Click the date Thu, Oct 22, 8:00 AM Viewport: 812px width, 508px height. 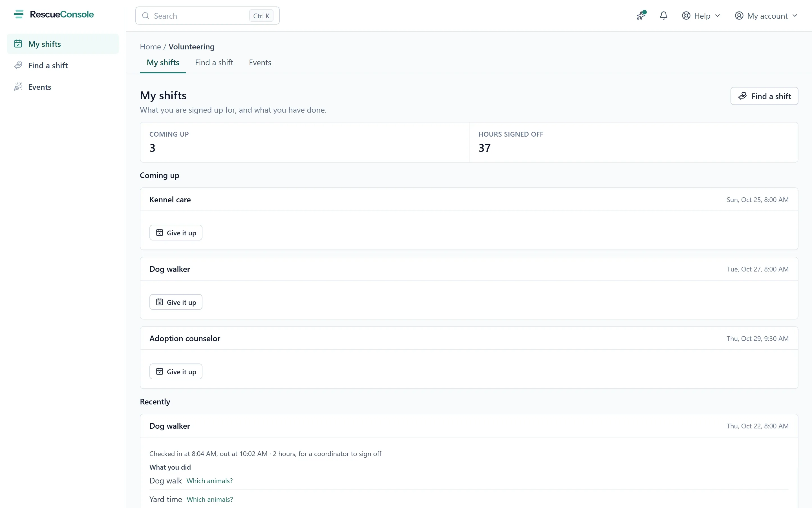[x=758, y=426]
